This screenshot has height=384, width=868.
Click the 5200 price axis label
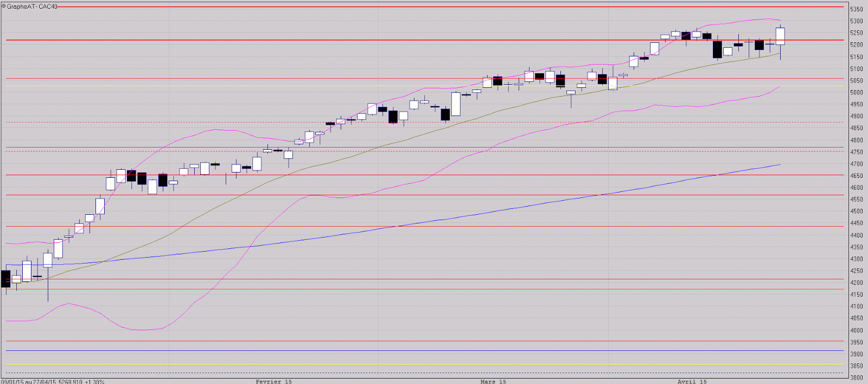(856, 45)
